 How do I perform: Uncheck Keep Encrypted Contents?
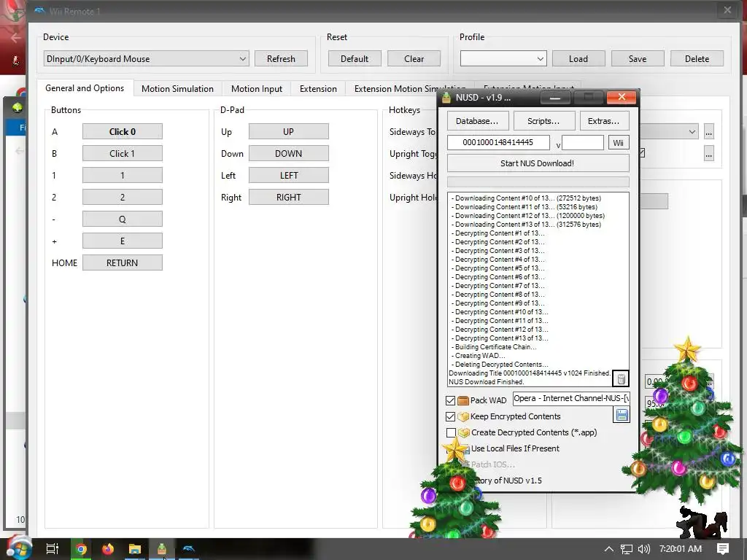450,416
